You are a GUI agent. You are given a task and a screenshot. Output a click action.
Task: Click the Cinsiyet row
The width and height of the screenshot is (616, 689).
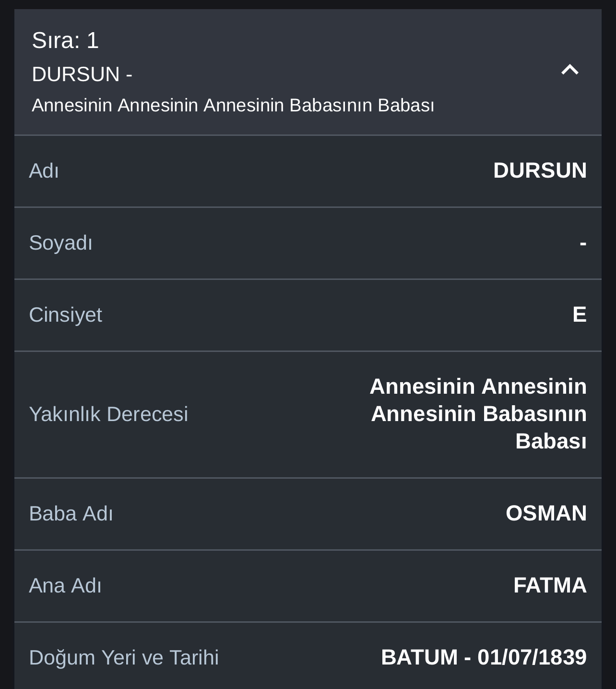308,315
